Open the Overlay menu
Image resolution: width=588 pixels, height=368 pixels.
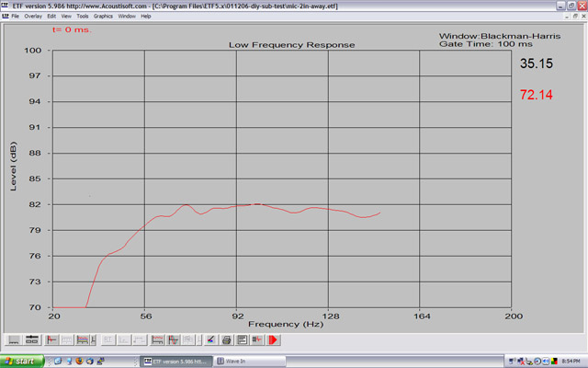tap(33, 17)
